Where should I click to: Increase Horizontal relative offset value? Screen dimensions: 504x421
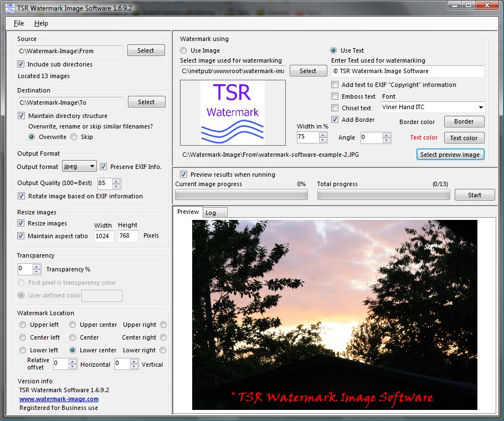pos(73,362)
